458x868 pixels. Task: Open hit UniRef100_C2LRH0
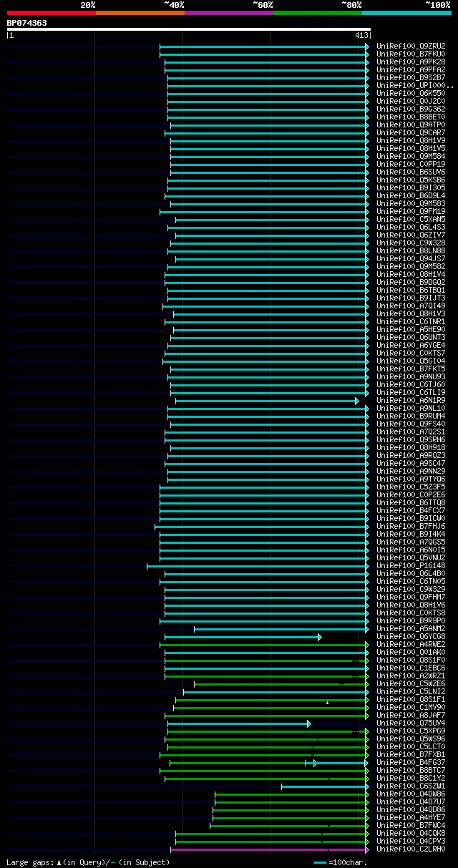[411, 849]
